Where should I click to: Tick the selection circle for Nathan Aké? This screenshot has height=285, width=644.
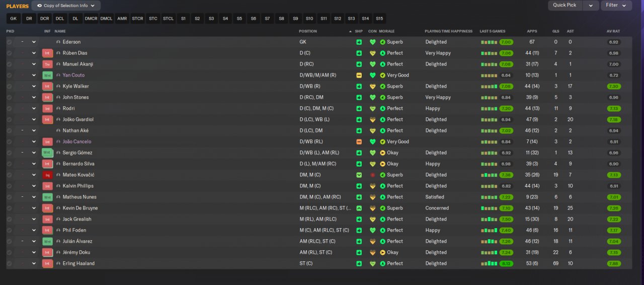(9, 130)
